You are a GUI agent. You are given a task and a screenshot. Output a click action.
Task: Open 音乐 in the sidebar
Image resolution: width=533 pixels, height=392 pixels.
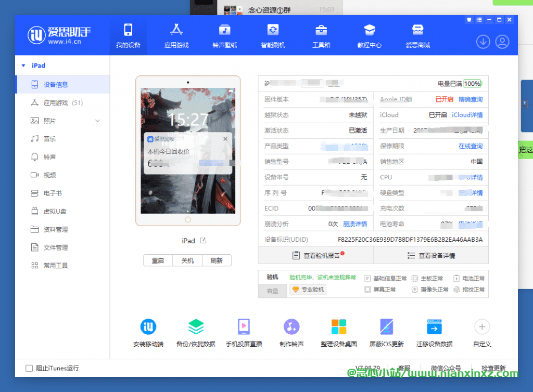(x=62, y=139)
